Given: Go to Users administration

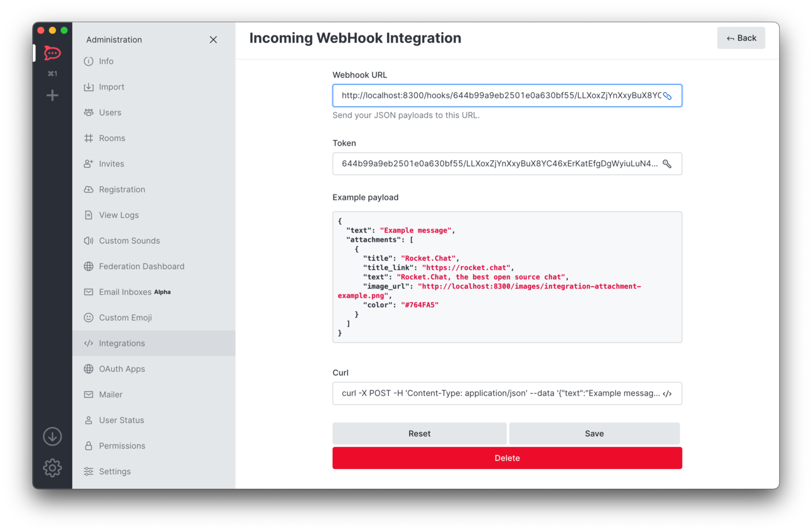Looking at the screenshot, I should tap(154, 112).
